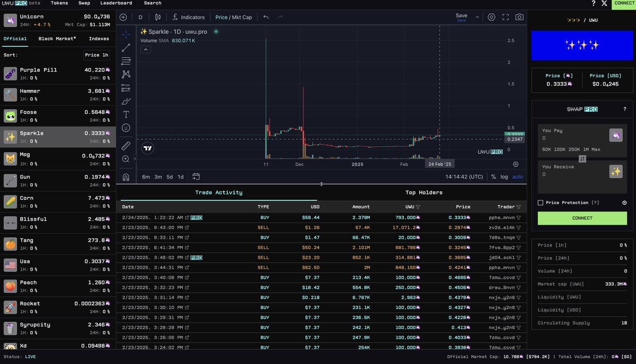The image size is (636, 364).
Task: Open the emoji icons tool
Action: pyautogui.click(x=126, y=128)
